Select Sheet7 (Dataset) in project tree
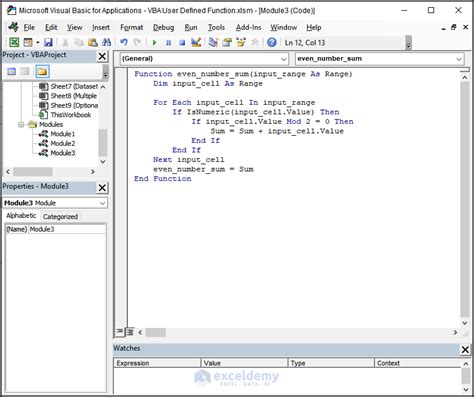This screenshot has height=397, width=474. tap(74, 87)
